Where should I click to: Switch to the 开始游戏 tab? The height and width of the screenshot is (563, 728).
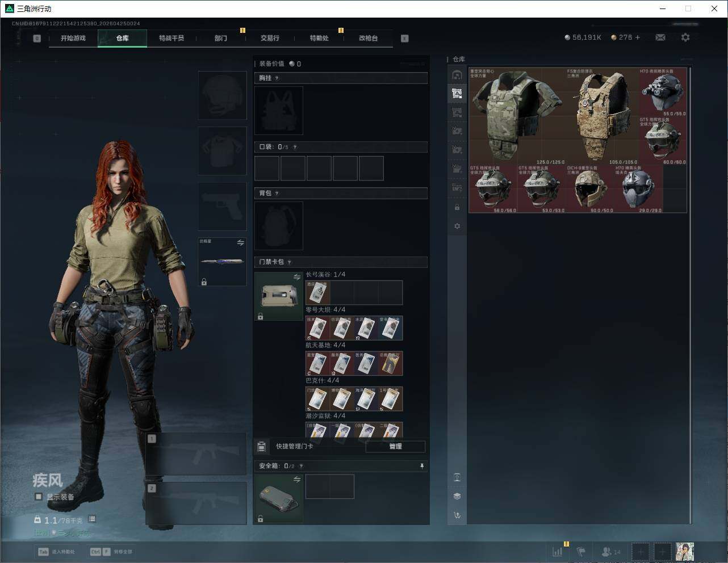pyautogui.click(x=73, y=38)
